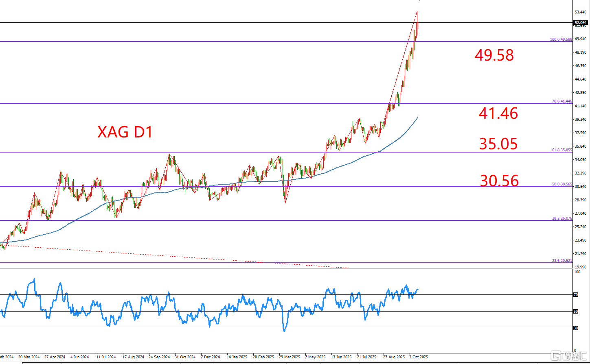
Task: Select the 14 Jan 2025 date on time axis
Action: coord(237,357)
